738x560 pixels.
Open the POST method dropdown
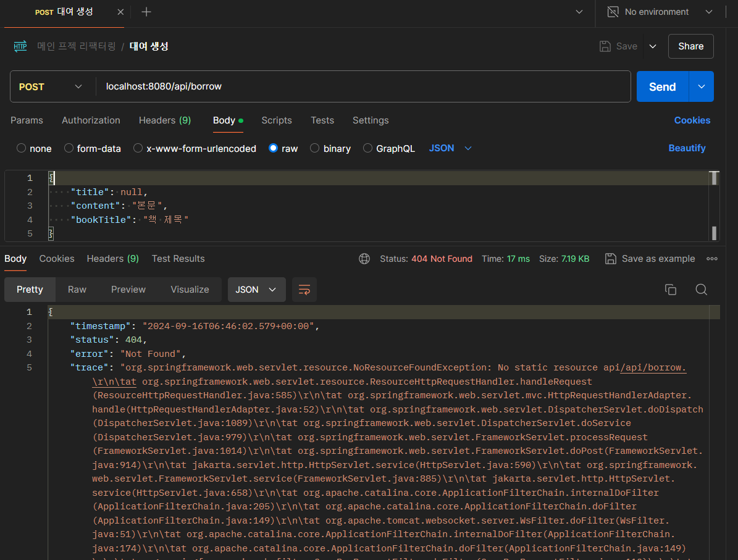(50, 86)
